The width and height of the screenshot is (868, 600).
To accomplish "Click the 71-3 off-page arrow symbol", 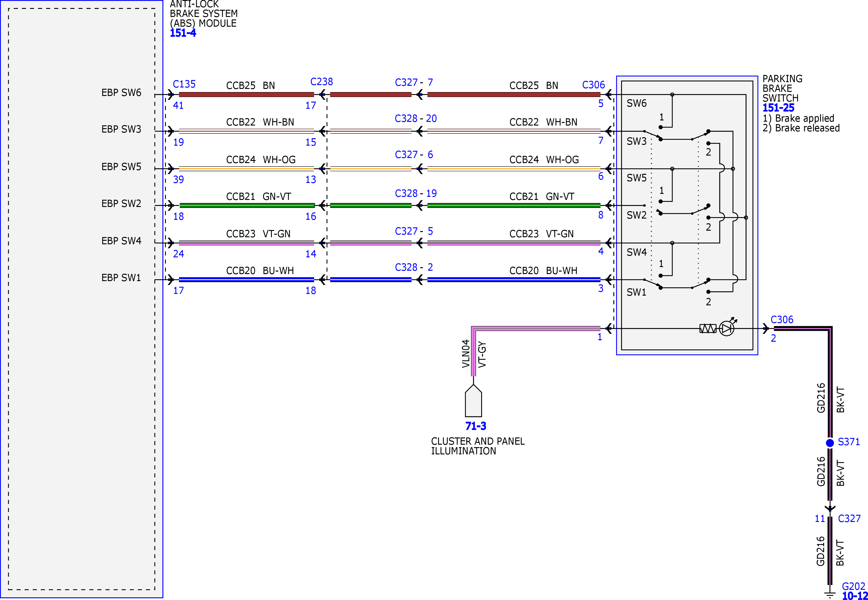I will pyautogui.click(x=473, y=401).
